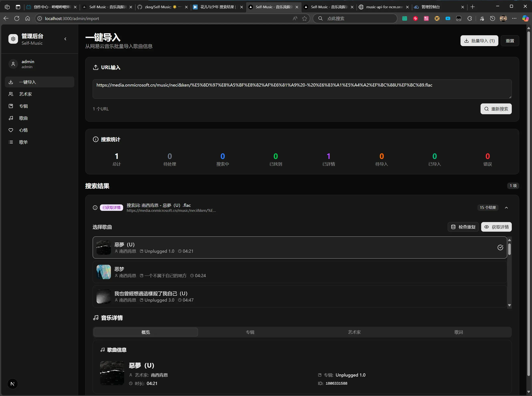Image resolution: width=532 pixels, height=396 pixels.
Task: Click inside the URL input textarea
Action: [x=302, y=91]
